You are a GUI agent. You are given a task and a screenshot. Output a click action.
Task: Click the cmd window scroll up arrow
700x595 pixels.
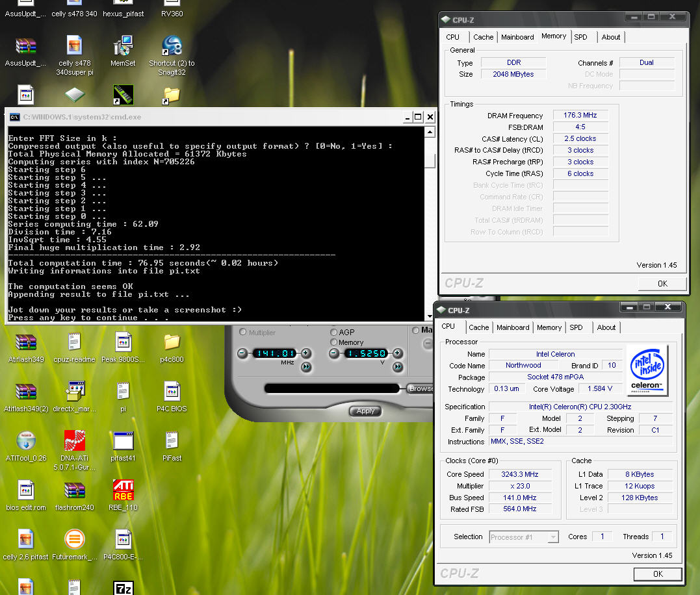tap(430, 132)
